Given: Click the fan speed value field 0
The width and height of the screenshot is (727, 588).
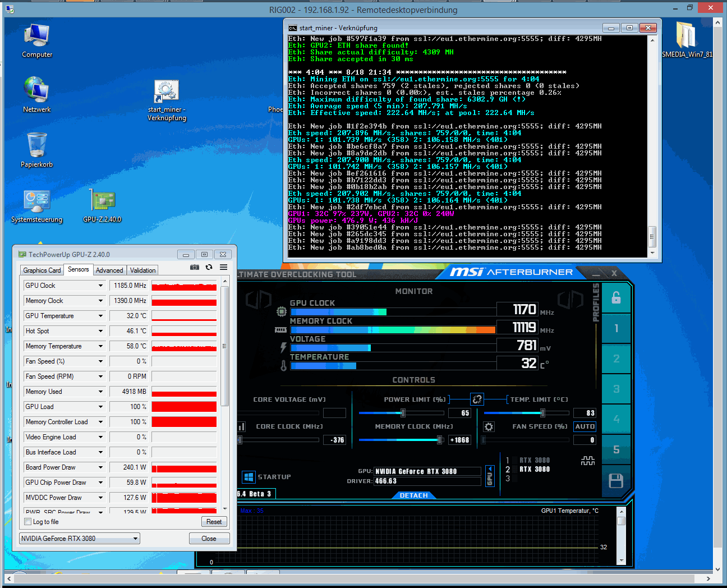Looking at the screenshot, I should pyautogui.click(x=585, y=440).
